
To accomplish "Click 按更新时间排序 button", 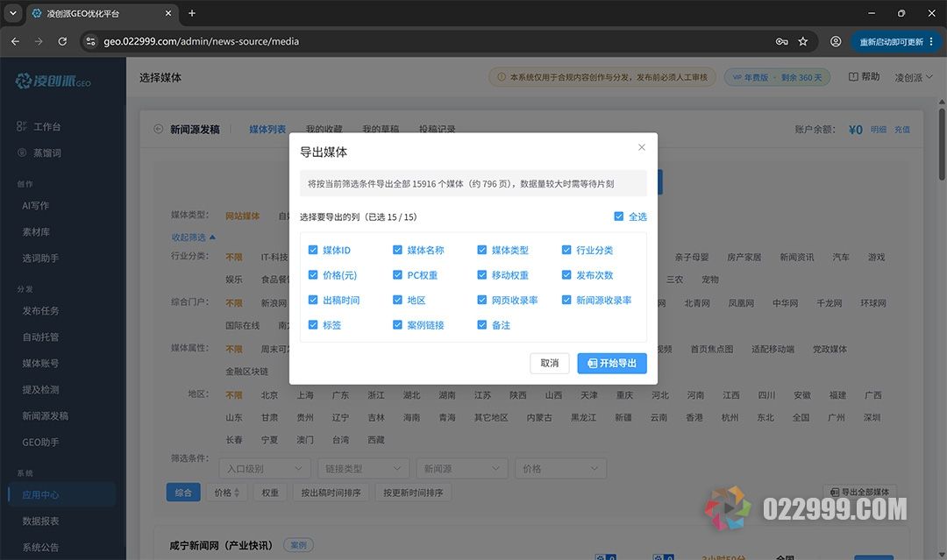I will [x=413, y=493].
